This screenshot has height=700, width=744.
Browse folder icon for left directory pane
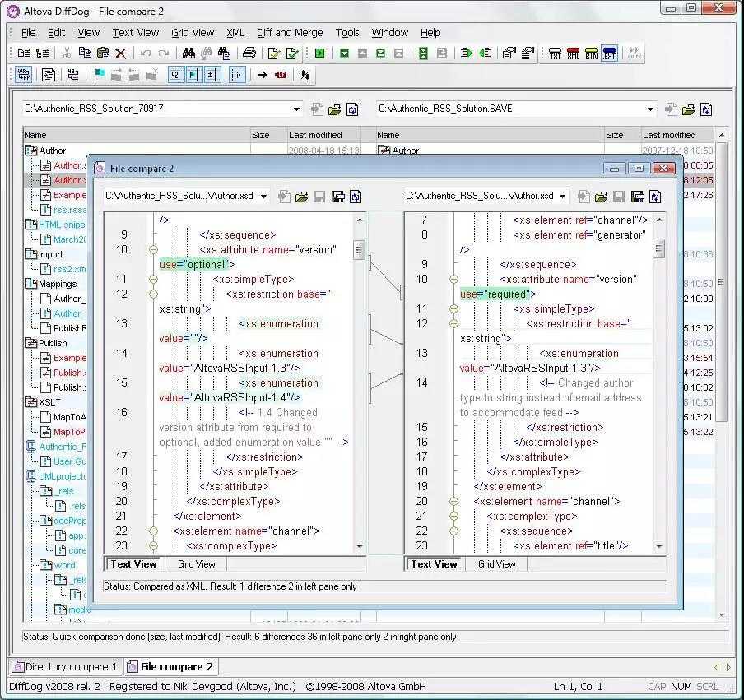tap(334, 109)
